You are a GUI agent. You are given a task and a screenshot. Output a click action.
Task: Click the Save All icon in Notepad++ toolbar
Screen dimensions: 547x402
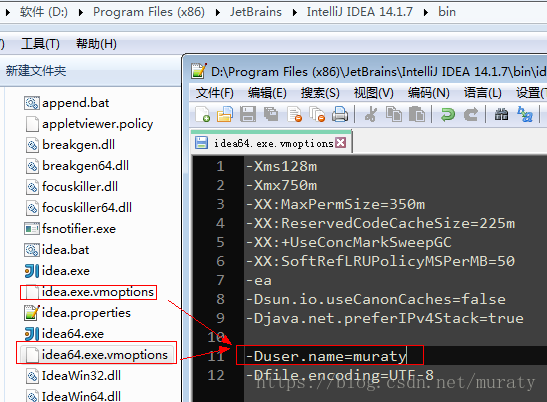point(271,114)
